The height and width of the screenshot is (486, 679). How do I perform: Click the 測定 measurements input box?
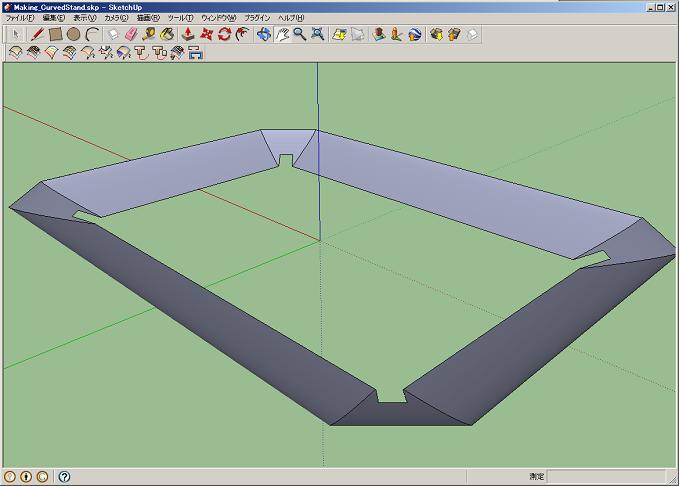coord(610,477)
